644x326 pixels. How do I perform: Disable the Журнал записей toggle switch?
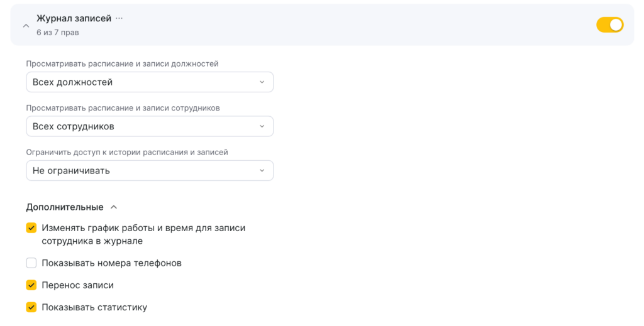pyautogui.click(x=609, y=24)
